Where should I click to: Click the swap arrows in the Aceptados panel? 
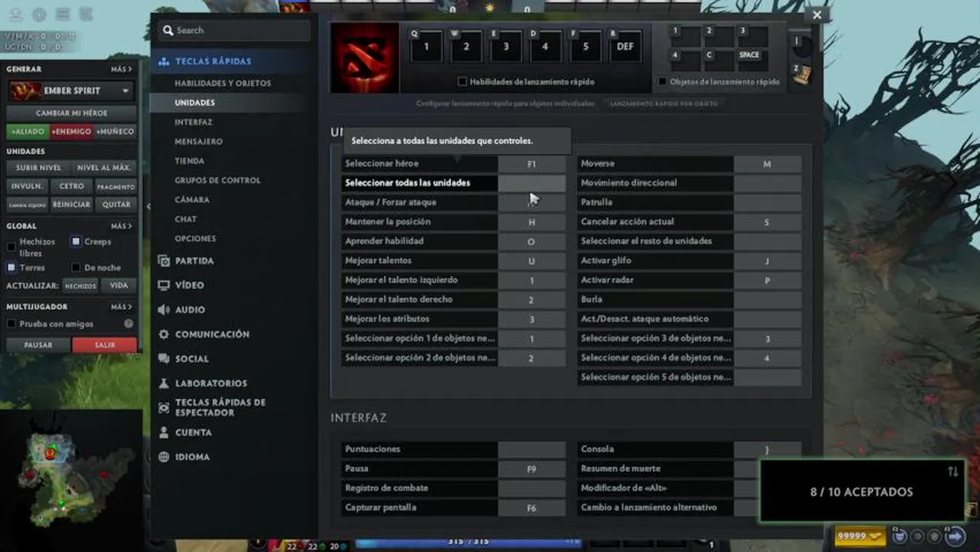pyautogui.click(x=953, y=472)
